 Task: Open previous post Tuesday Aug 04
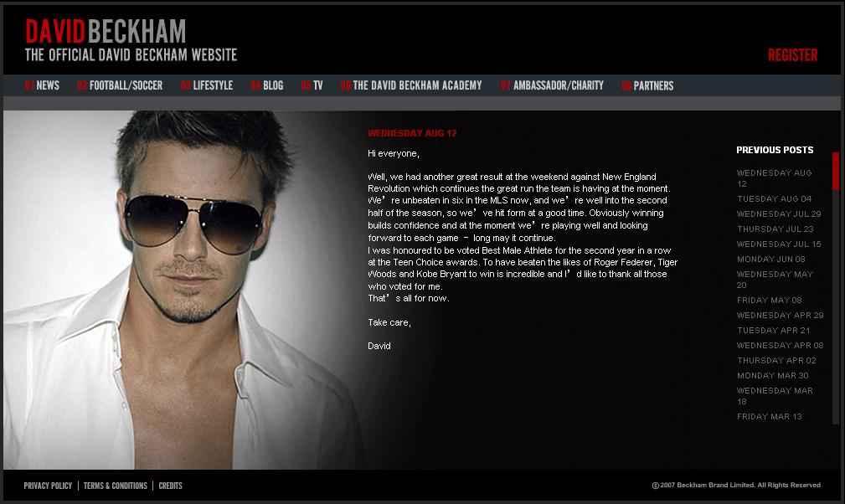point(774,198)
